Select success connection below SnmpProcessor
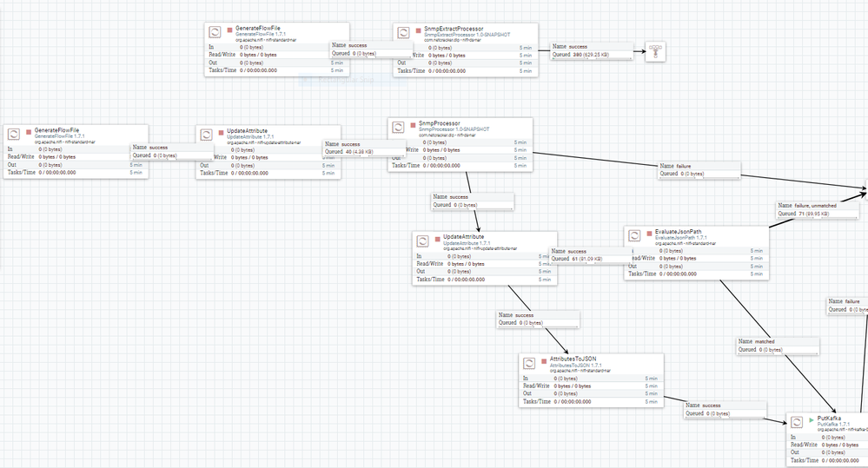This screenshot has height=468, width=868. 472,201
